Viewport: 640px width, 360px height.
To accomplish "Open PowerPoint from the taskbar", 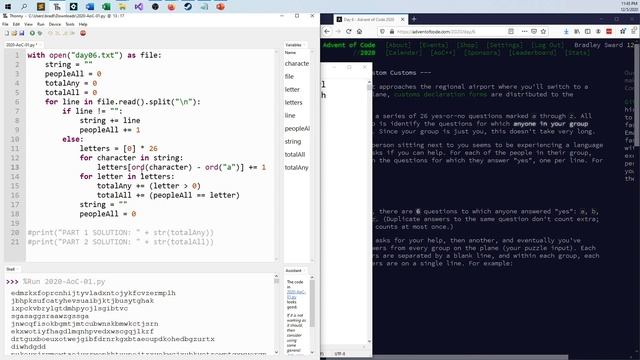I will pos(220,7).
